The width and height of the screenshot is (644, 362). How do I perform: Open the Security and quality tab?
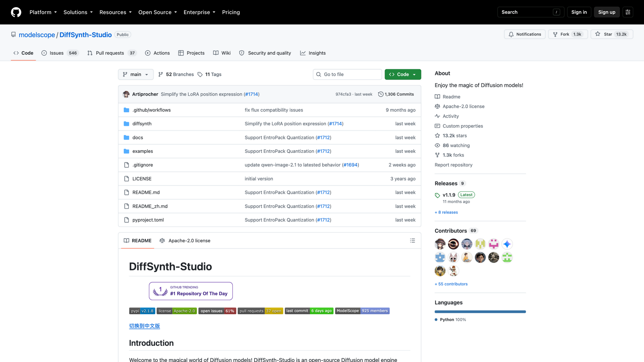[x=265, y=53]
